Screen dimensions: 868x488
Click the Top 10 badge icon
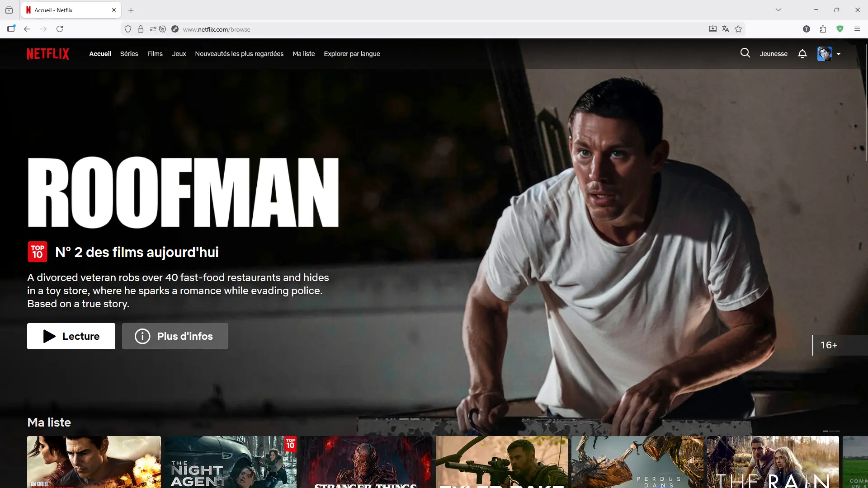click(x=38, y=252)
